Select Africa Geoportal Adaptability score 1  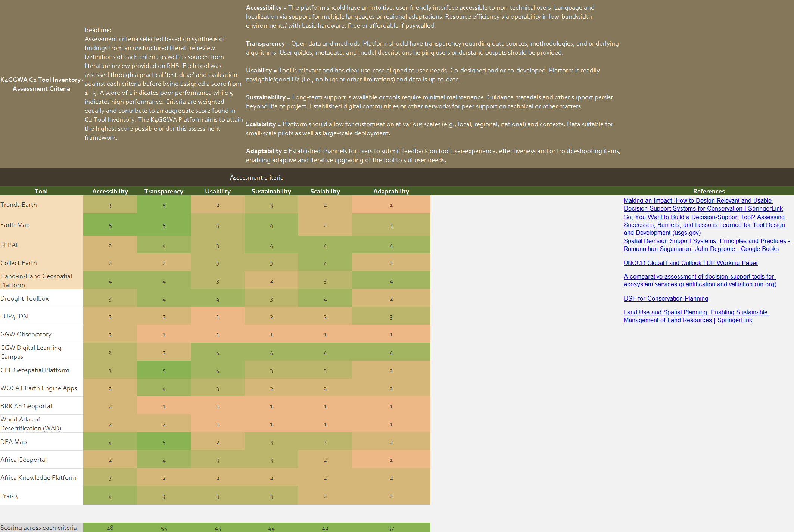click(x=391, y=460)
